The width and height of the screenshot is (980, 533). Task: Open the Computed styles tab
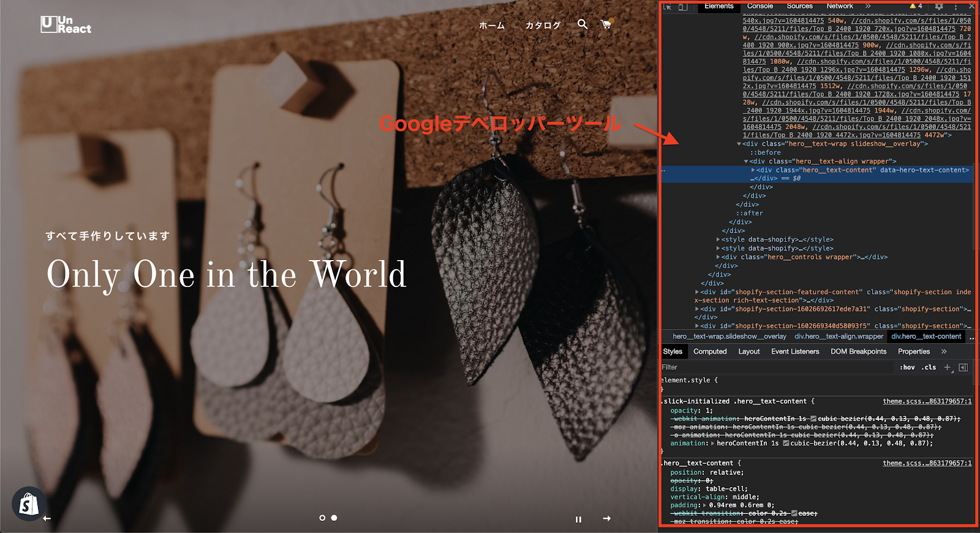[710, 351]
